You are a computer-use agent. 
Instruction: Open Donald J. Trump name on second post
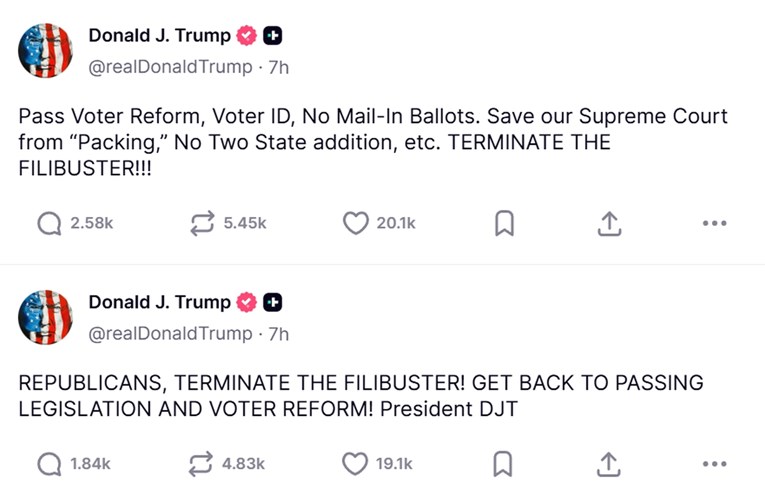pos(159,302)
